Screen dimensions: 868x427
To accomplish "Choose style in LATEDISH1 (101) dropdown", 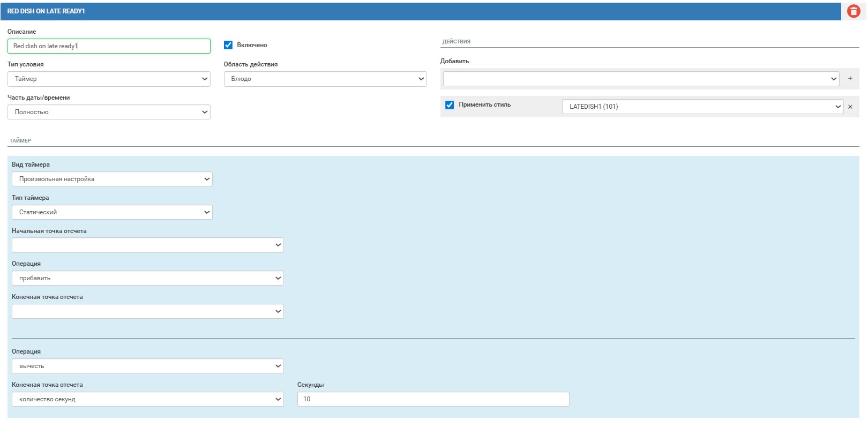I will (702, 107).
